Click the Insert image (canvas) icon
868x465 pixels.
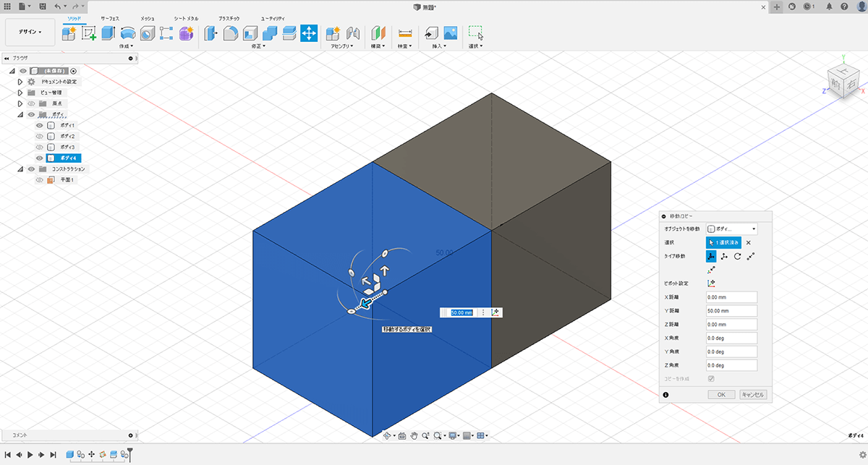[451, 33]
